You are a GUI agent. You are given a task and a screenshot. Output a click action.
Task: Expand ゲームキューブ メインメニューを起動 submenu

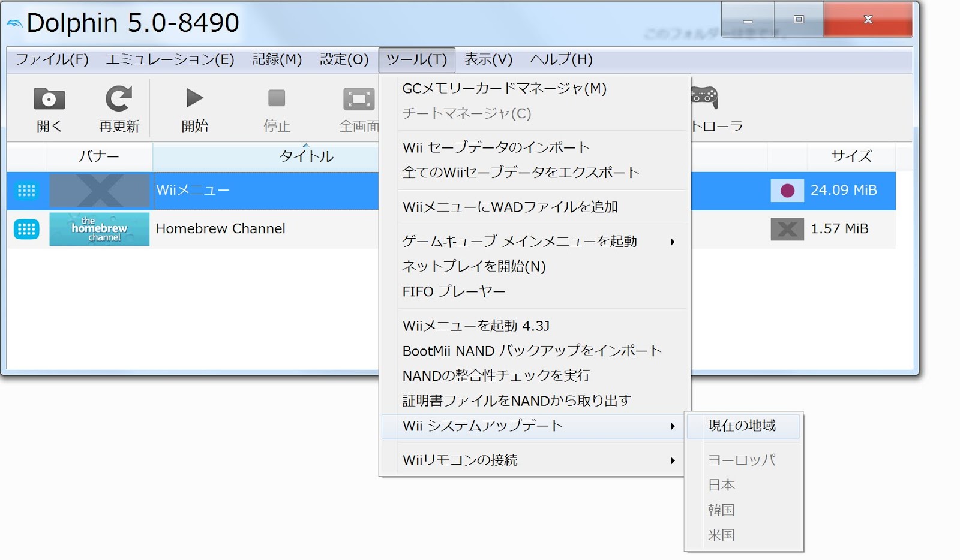(x=535, y=241)
